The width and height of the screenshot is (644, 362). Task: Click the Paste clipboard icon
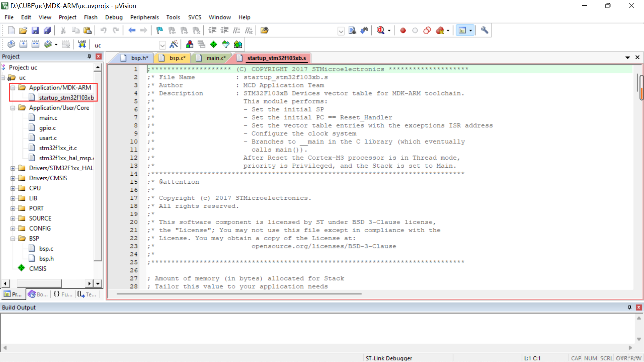[88, 31]
